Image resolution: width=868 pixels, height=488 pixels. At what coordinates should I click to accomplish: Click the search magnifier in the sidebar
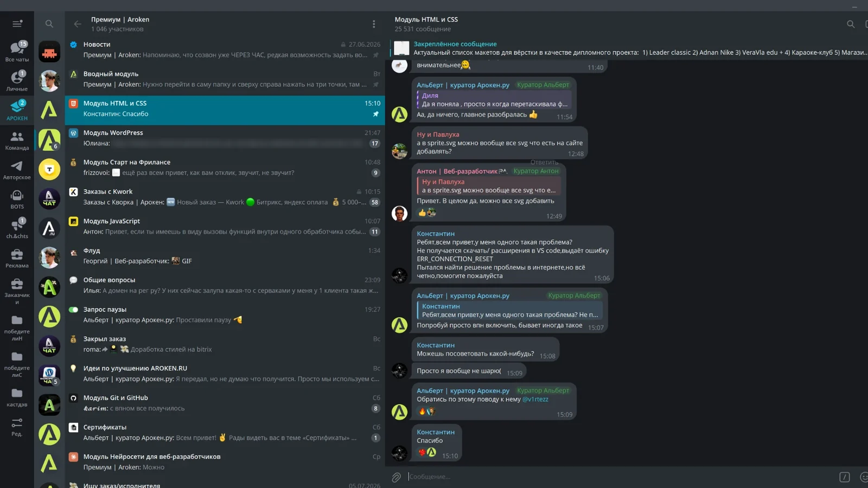coord(49,24)
